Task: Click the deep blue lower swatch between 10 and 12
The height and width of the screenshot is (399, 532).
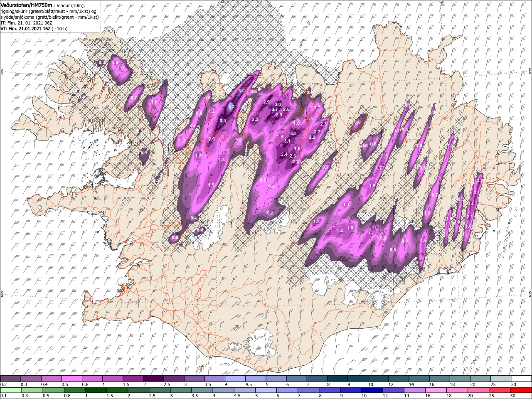Action: pyautogui.click(x=372, y=390)
